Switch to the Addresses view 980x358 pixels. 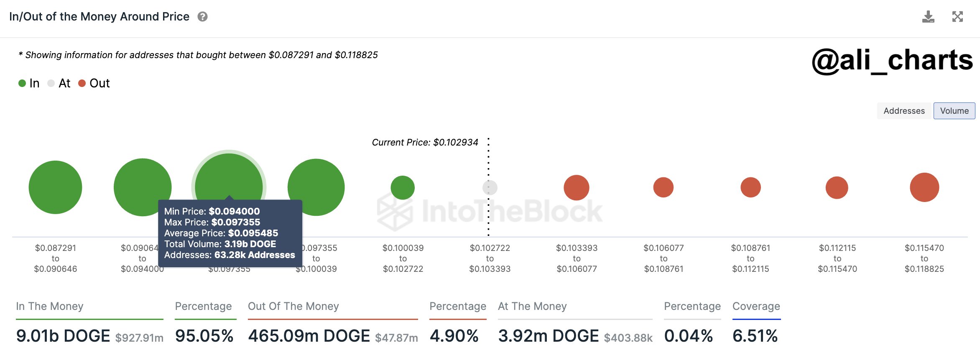tap(904, 110)
